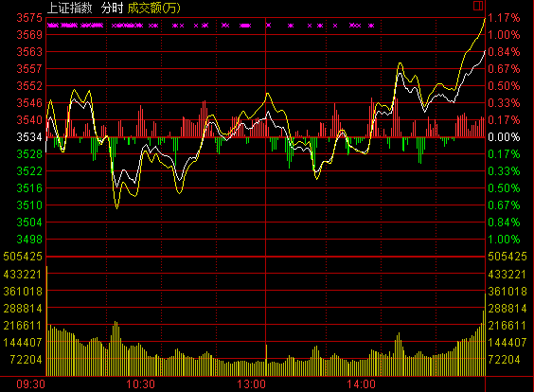Click the 上证指数 title label

[x=69, y=8]
